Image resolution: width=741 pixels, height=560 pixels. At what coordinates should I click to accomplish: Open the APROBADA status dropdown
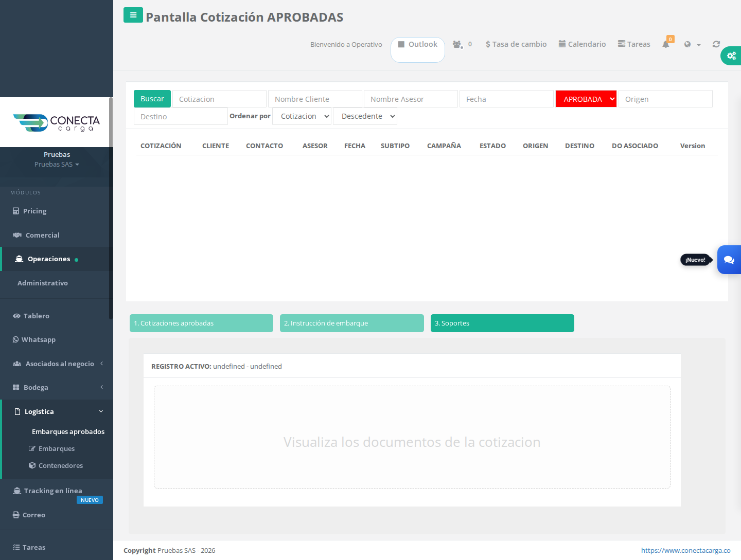pyautogui.click(x=586, y=99)
